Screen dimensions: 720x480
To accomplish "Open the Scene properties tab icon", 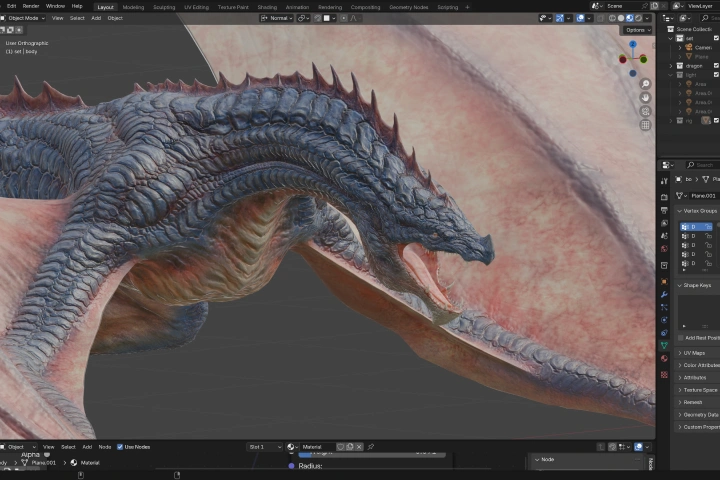I will (x=664, y=236).
